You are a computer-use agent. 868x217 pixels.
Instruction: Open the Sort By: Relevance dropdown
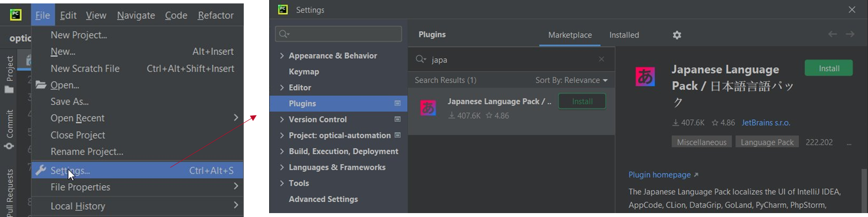[571, 80]
